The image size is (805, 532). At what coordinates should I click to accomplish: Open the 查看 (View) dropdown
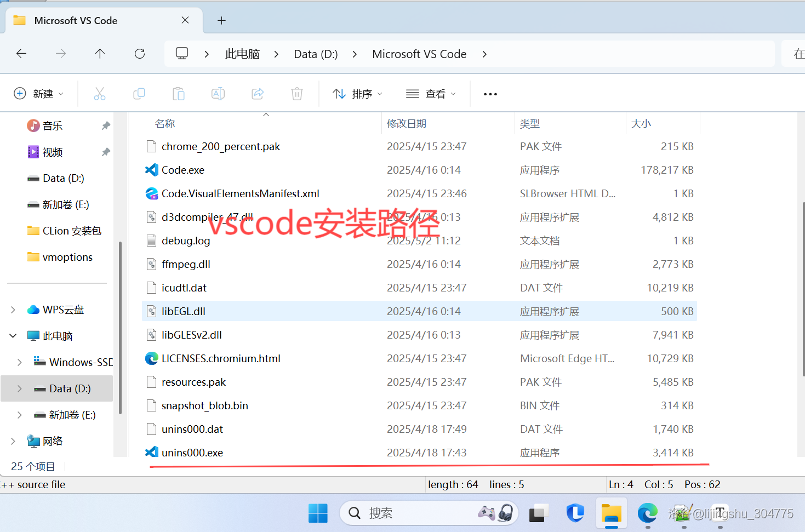click(x=431, y=94)
